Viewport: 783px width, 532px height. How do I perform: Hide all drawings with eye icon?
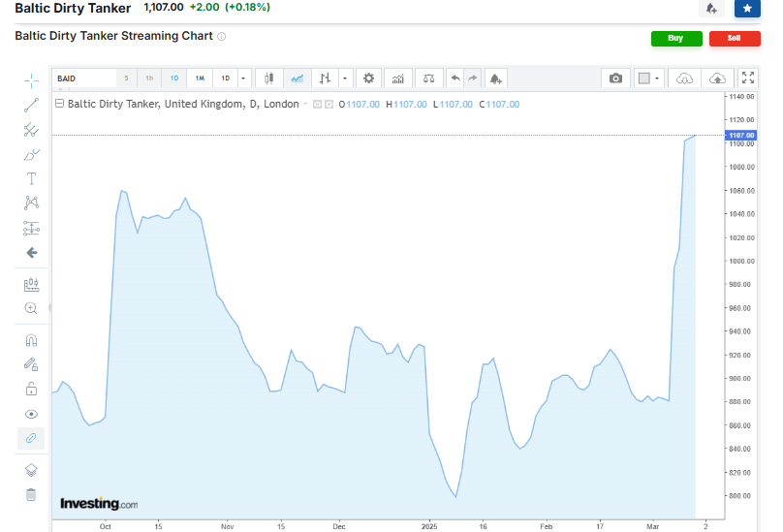click(31, 414)
